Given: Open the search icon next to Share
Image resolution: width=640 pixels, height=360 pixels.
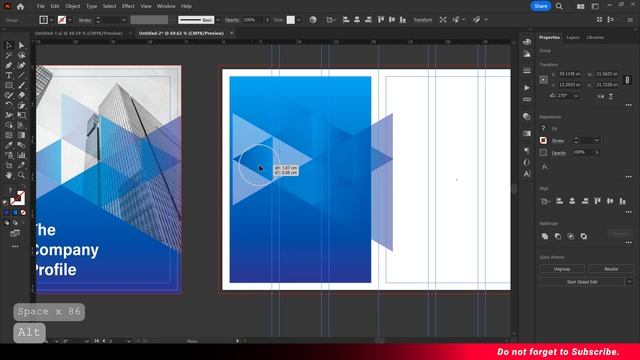Looking at the screenshot, I should pyautogui.click(x=559, y=6).
